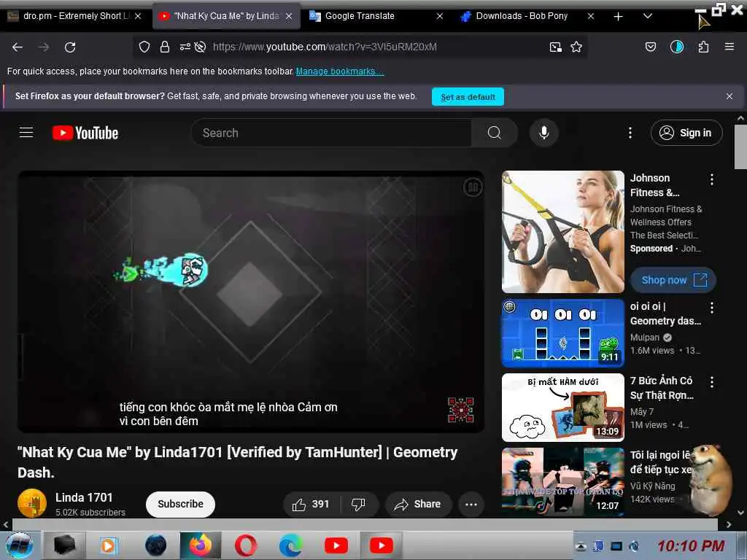Open options for 7 Bức Ảnh video
The image size is (747, 560).
[712, 382]
